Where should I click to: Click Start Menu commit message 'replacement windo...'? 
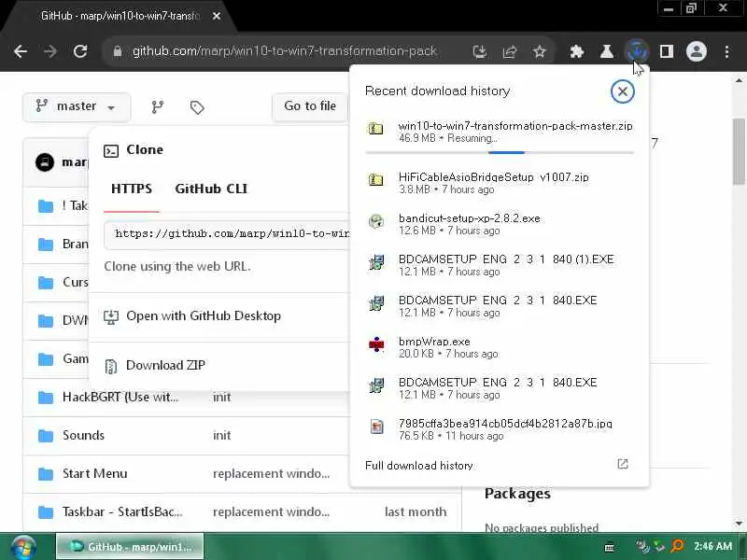271,474
